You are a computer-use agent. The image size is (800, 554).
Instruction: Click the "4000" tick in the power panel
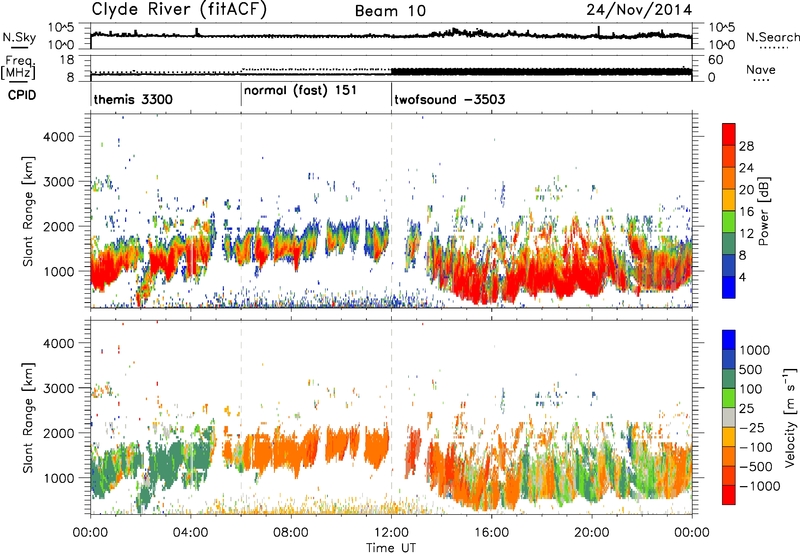pyautogui.click(x=58, y=137)
